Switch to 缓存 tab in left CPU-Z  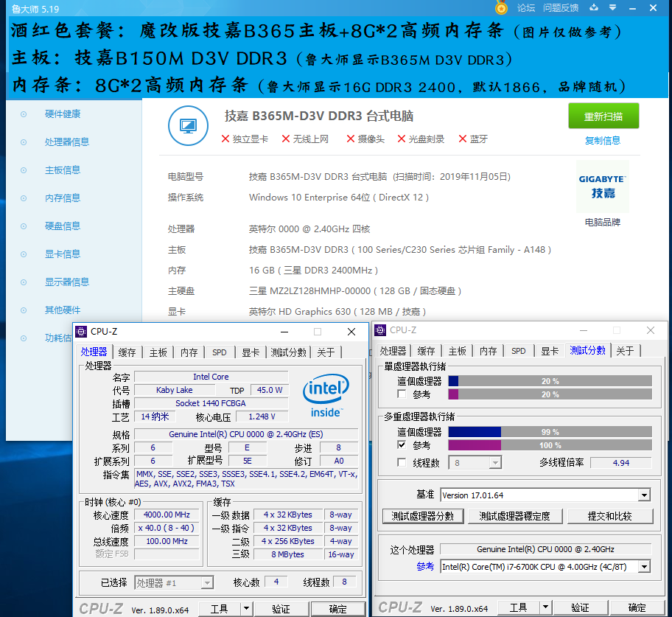[127, 352]
